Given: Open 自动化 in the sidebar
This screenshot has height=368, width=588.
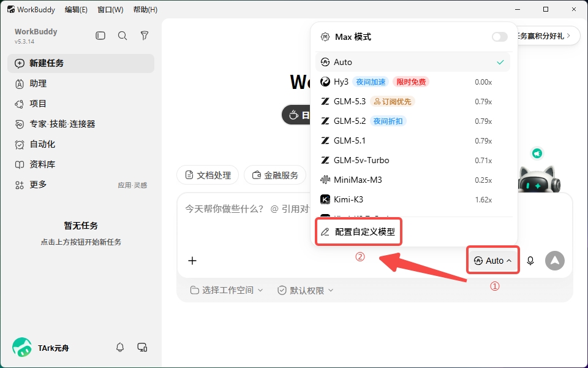Looking at the screenshot, I should (81, 144).
